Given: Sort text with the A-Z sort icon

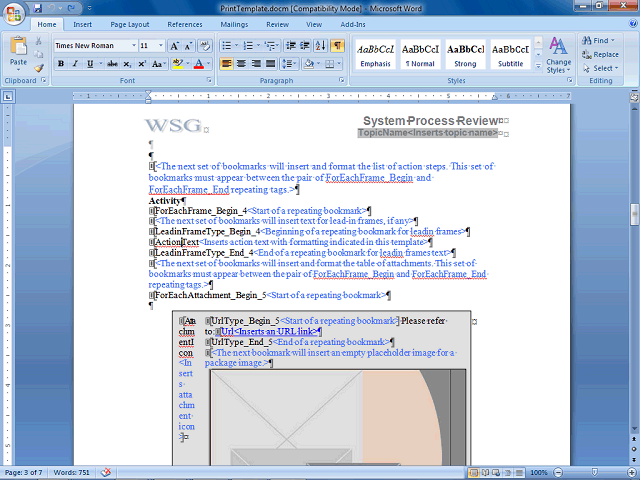Looking at the screenshot, I should [320, 46].
